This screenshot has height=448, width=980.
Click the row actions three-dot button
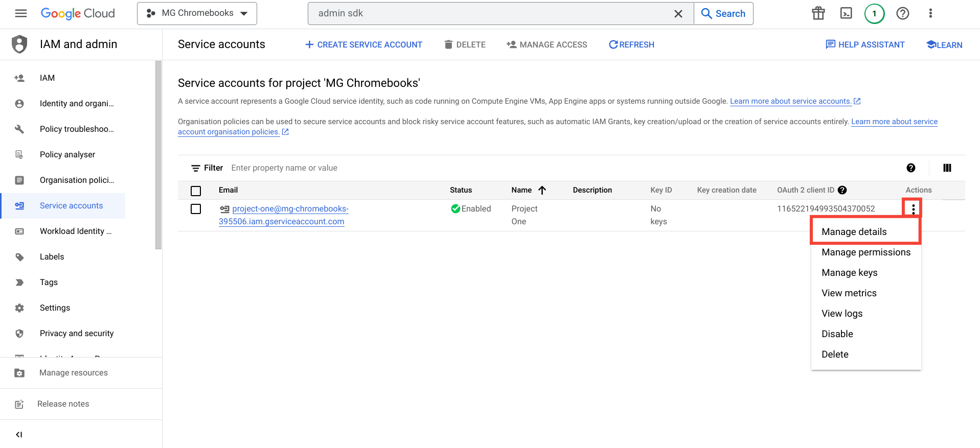point(913,208)
